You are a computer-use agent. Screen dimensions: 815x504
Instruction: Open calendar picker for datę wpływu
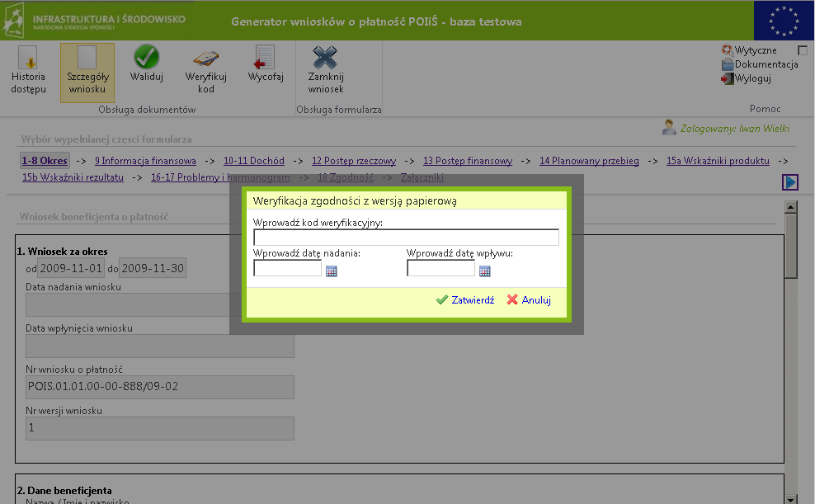click(x=484, y=271)
